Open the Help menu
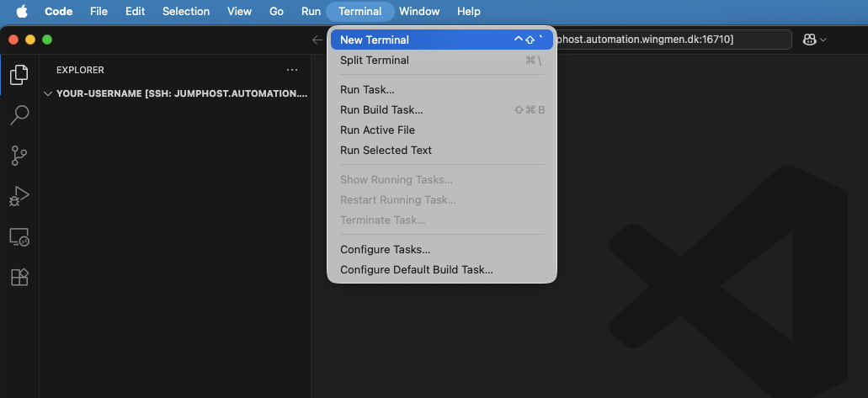 468,11
